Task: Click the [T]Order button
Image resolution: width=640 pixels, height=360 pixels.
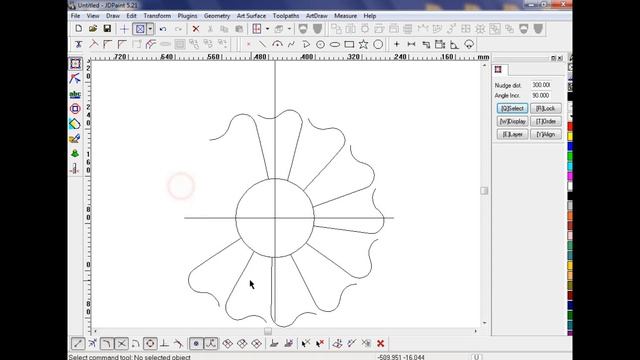Action: coord(546,121)
